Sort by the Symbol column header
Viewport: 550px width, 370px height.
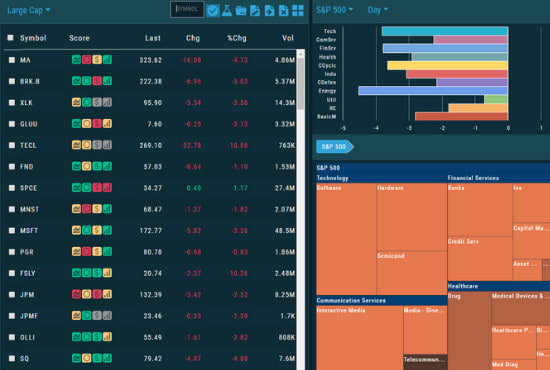(33, 38)
